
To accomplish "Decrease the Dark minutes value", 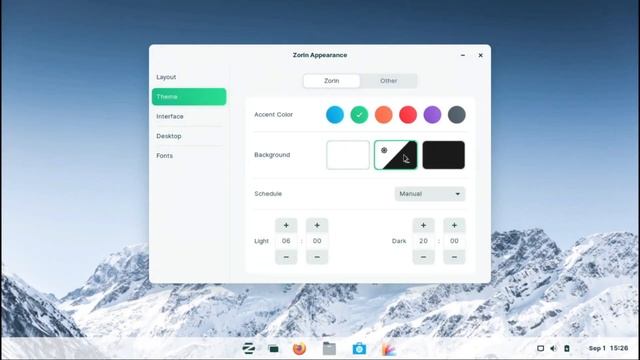I will tap(454, 257).
